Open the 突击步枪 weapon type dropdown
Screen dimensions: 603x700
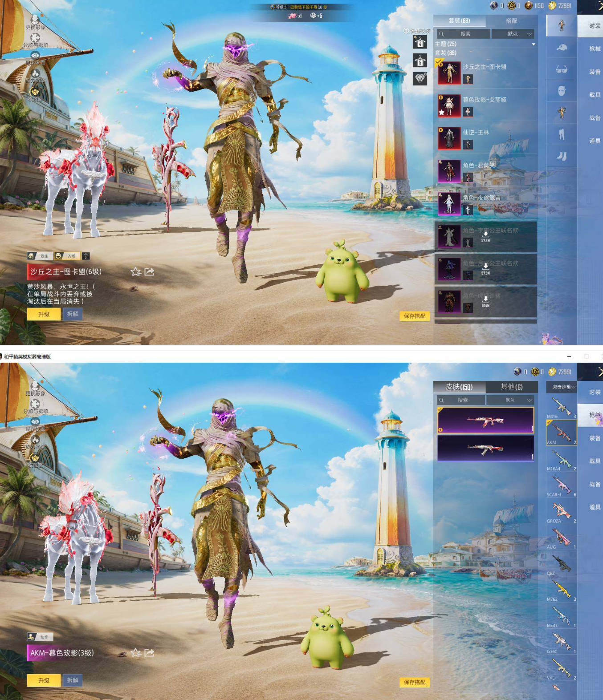point(562,387)
